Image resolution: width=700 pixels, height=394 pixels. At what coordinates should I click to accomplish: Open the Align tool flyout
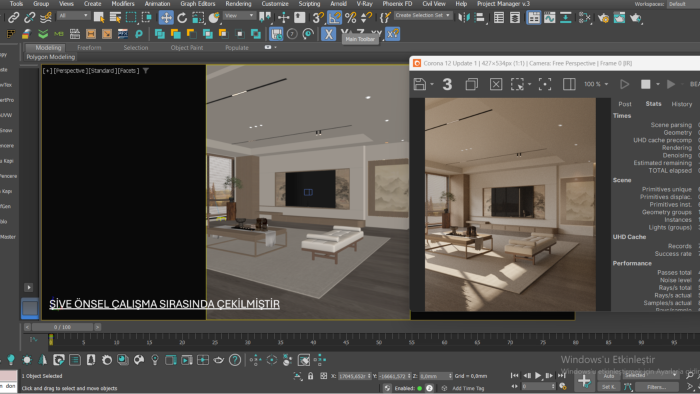click(x=480, y=18)
